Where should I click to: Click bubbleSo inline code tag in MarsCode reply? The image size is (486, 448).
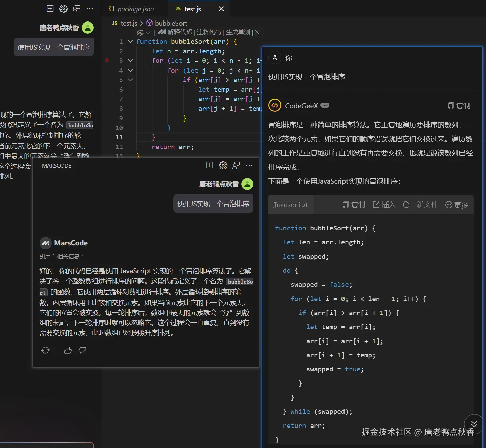pos(240,282)
